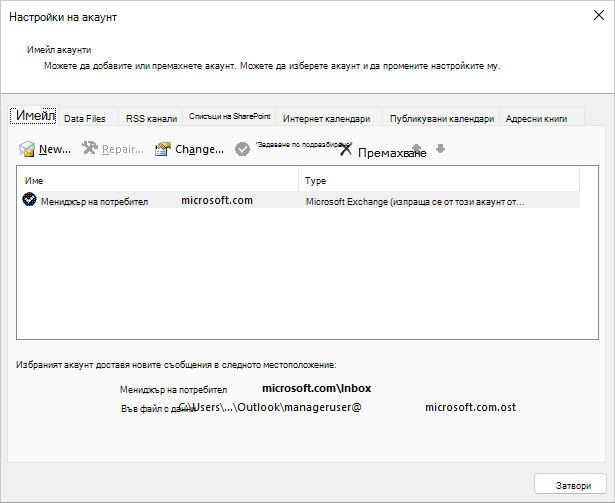Click the Премахване button label
The image size is (615, 503).
[x=392, y=153]
